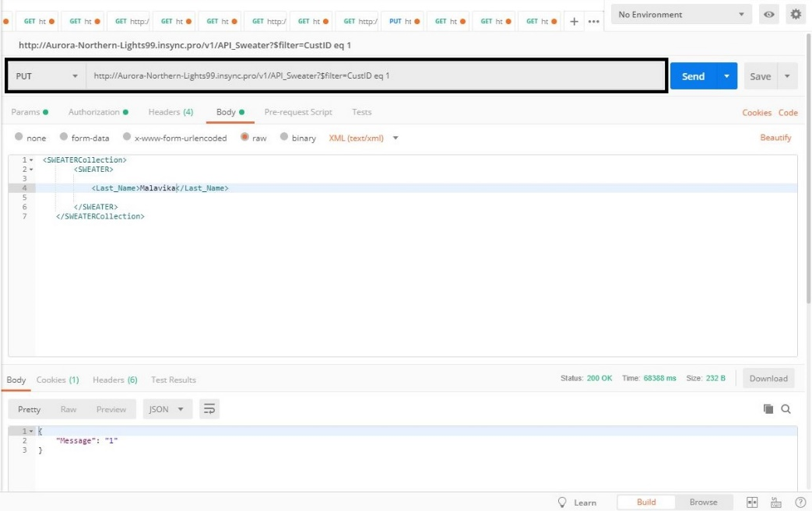Click the environment quick look eye icon
812x511 pixels.
770,14
